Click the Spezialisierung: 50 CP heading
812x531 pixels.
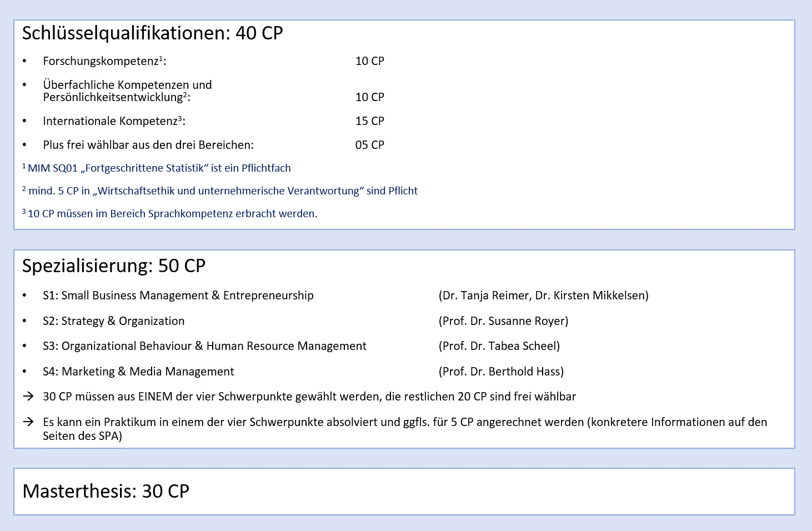coord(114,266)
